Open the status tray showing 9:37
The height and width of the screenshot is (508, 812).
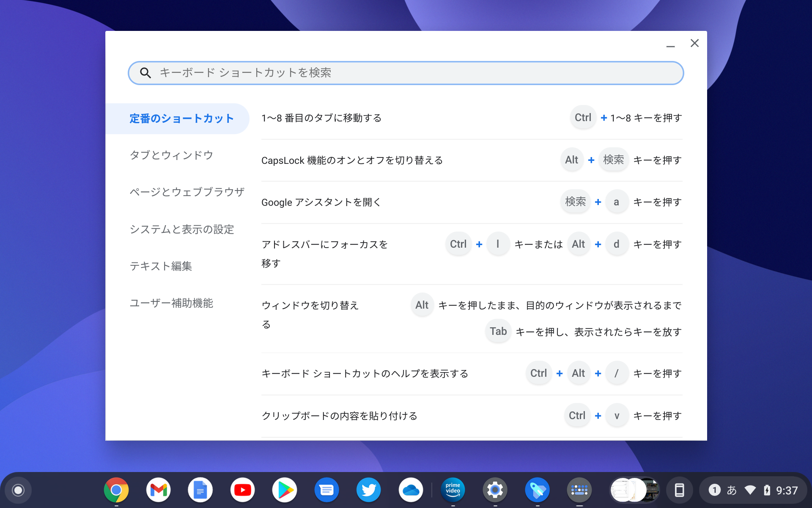coord(787,490)
